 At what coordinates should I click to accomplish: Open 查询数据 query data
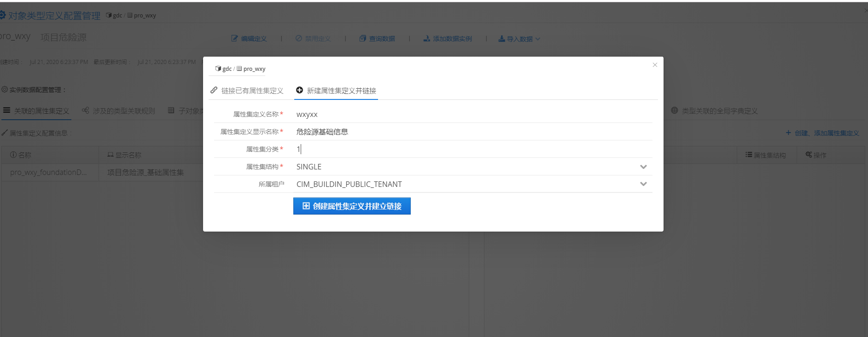(377, 39)
